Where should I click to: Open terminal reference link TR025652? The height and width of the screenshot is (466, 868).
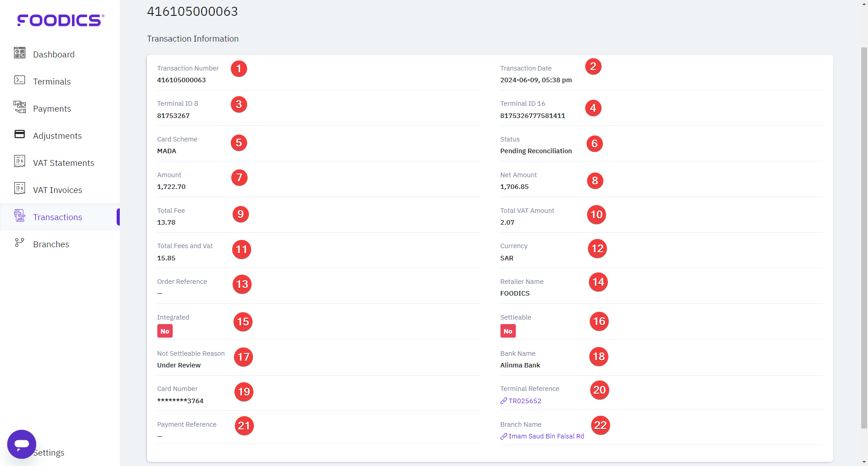tap(524, 400)
